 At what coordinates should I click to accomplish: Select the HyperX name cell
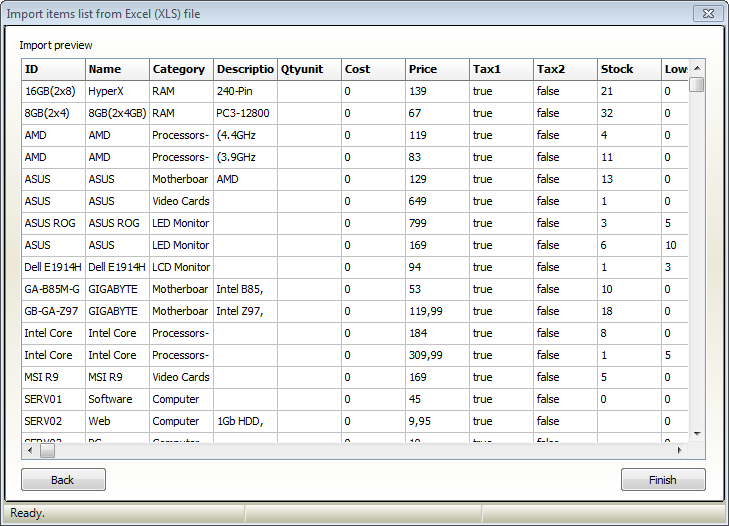tap(117, 91)
